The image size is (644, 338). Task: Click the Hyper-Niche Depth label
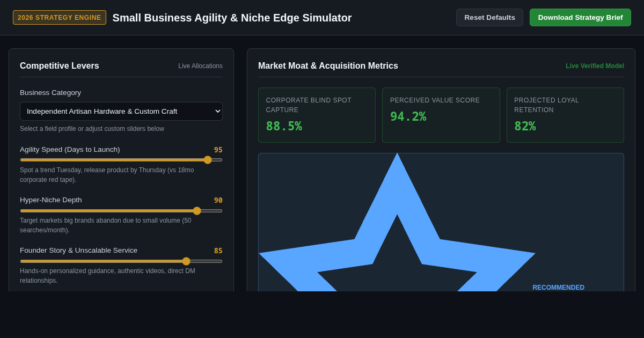click(51, 200)
